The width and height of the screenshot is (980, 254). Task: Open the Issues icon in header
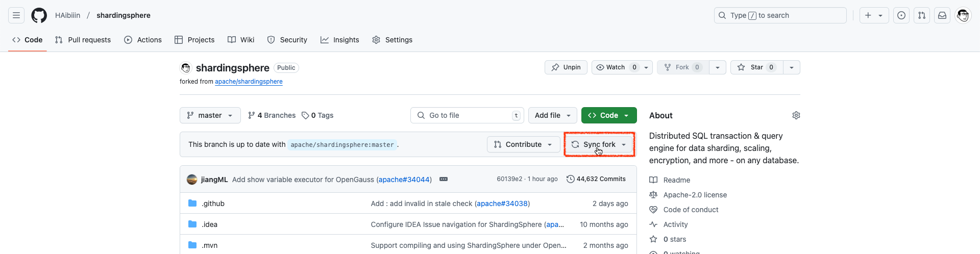[901, 15]
